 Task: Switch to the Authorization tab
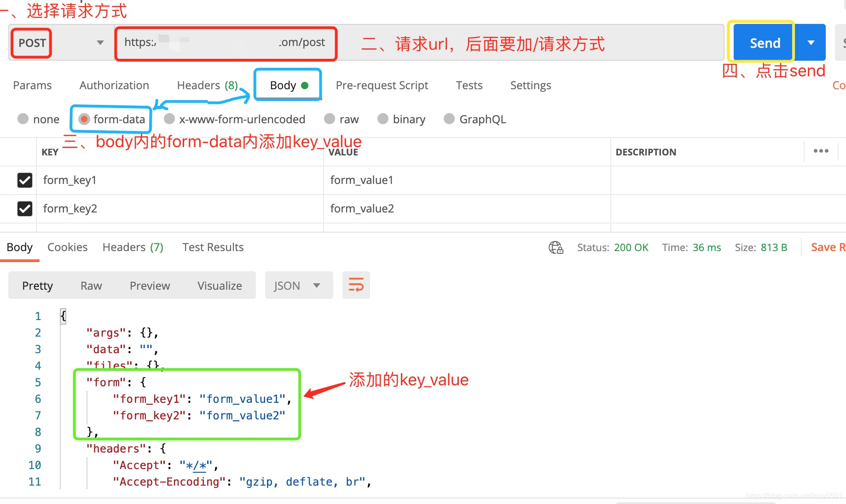114,85
